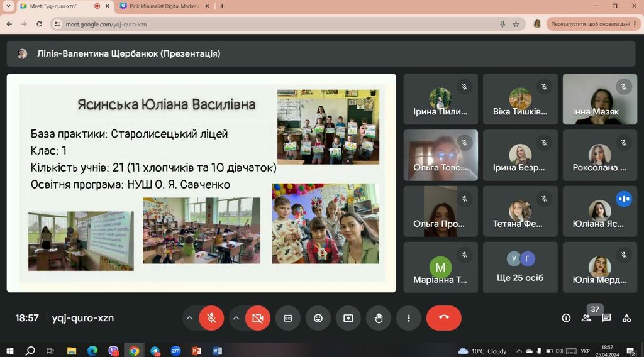Turn on the camera in Meet
The image size is (644, 357).
point(257,318)
